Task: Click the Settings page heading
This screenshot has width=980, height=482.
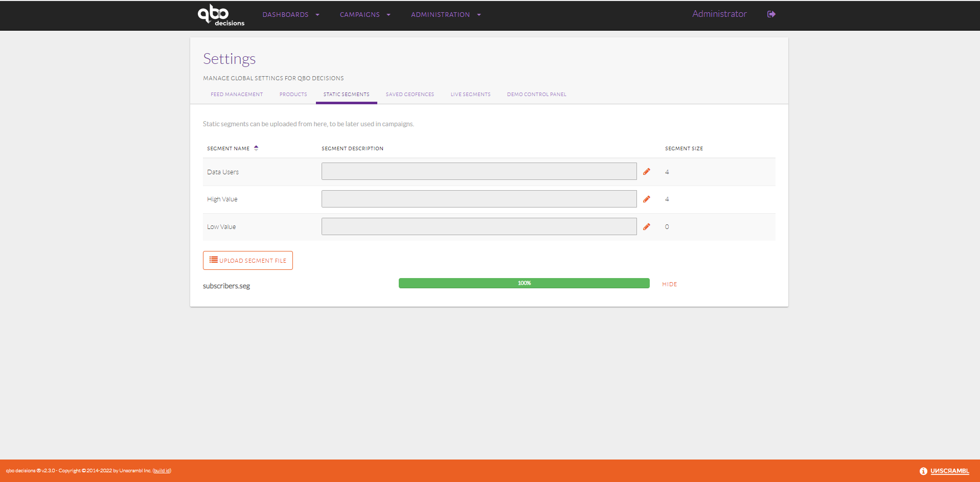Action: (x=230, y=59)
